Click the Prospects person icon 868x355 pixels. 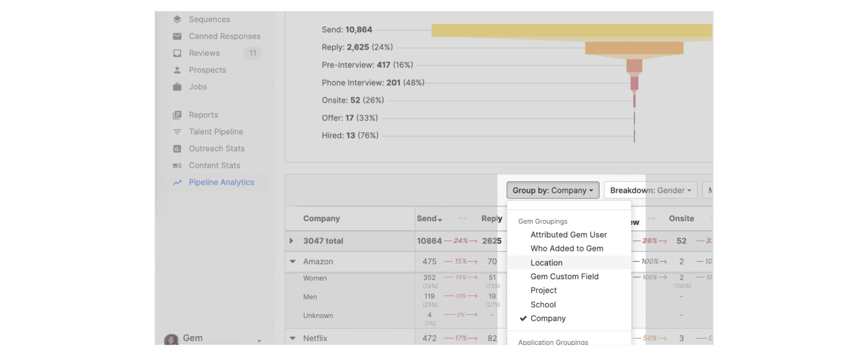click(177, 70)
